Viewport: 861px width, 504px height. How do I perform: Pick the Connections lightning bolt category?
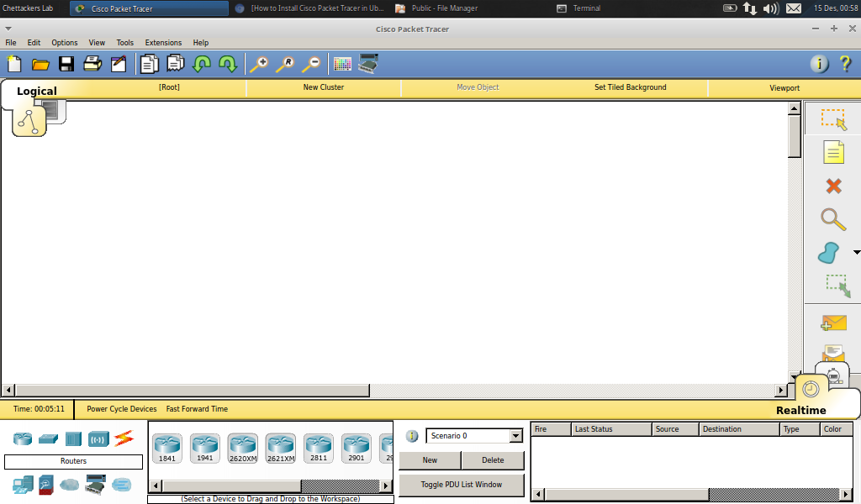[124, 438]
